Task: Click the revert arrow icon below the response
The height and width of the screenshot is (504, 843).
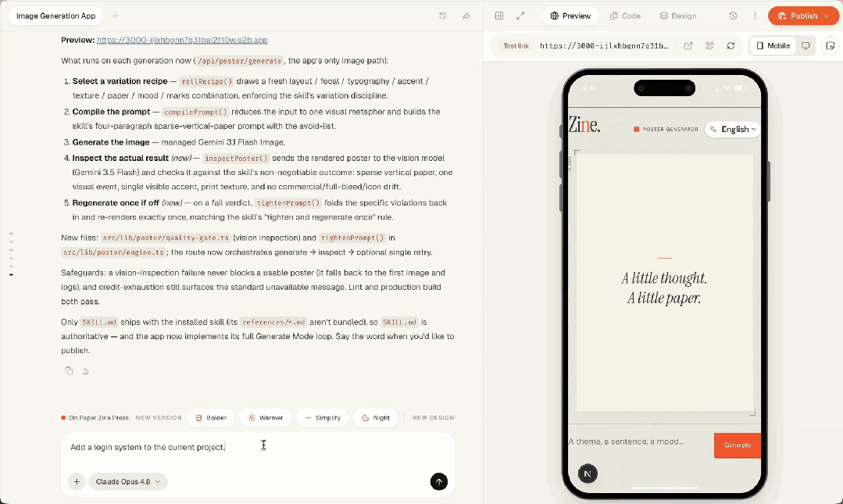Action: [85, 370]
